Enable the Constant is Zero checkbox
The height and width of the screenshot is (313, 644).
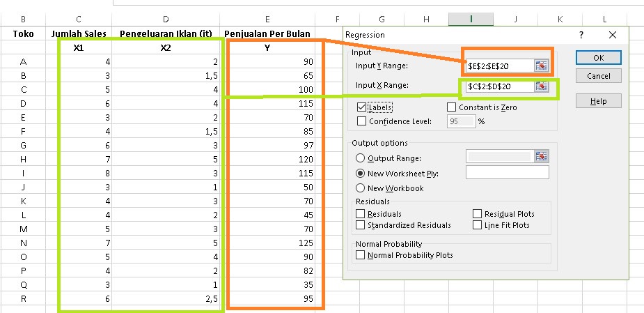pos(451,107)
